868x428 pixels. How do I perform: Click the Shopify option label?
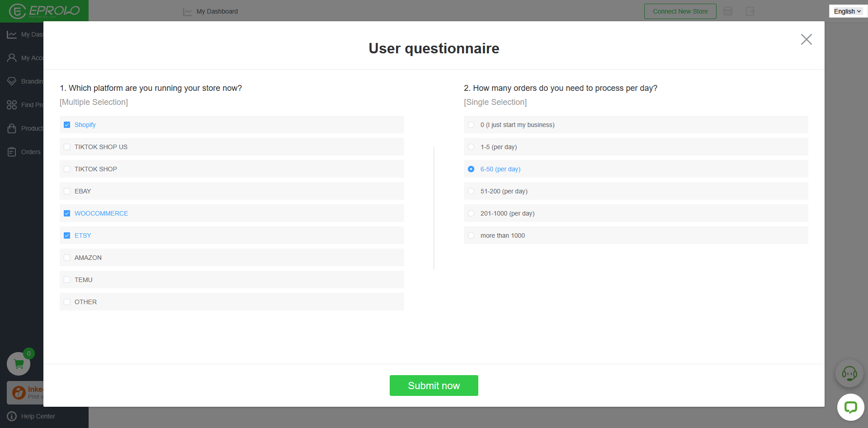click(x=85, y=125)
